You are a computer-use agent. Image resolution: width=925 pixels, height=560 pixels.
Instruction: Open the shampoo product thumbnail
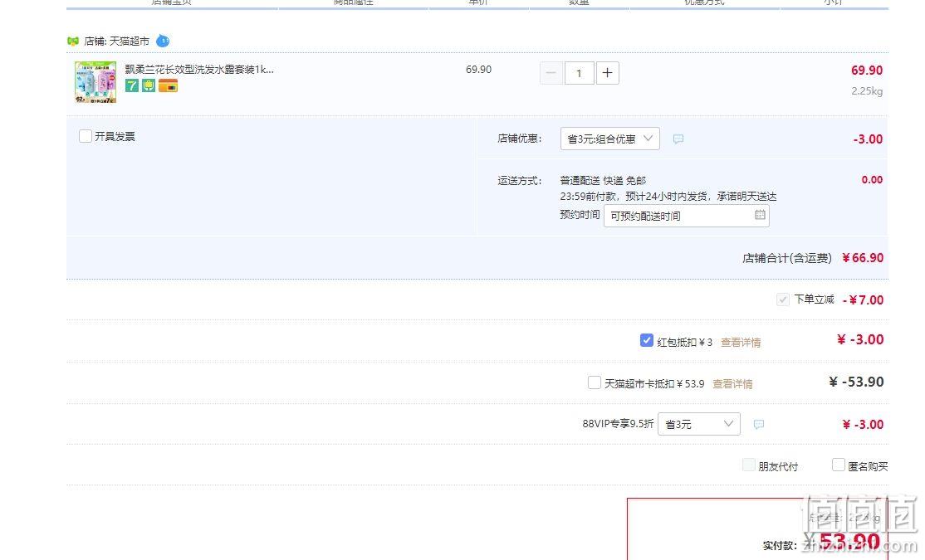95,82
